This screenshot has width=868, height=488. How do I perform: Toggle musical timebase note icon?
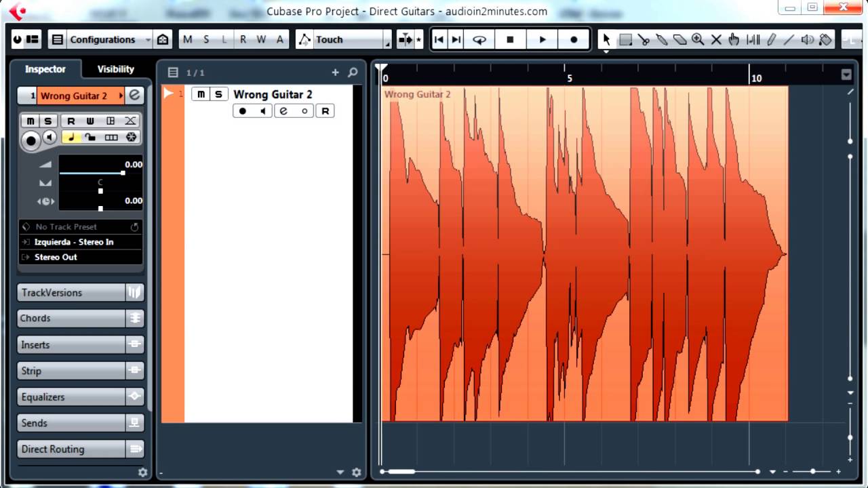pyautogui.click(x=71, y=137)
